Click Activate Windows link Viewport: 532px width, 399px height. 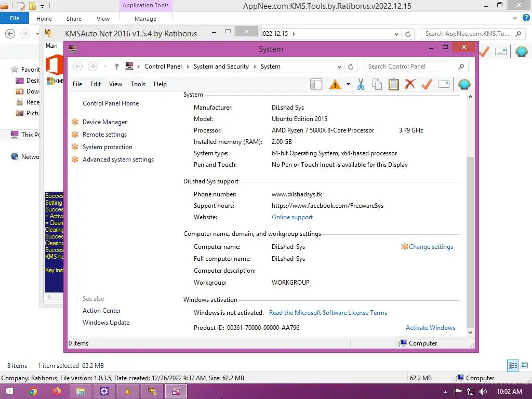click(430, 328)
